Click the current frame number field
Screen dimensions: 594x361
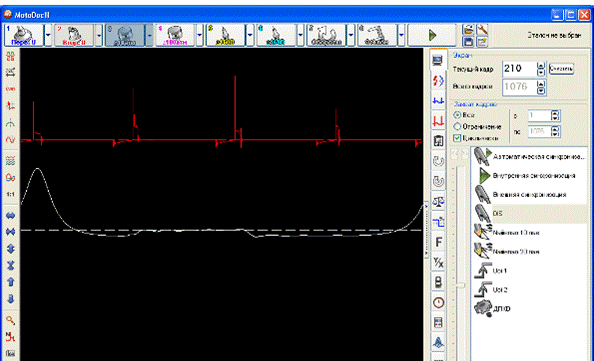pos(519,69)
